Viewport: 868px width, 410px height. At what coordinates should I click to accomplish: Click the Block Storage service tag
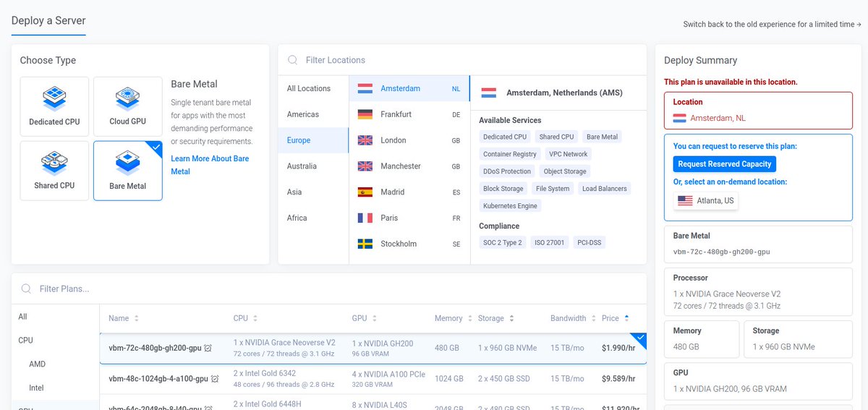[503, 189]
